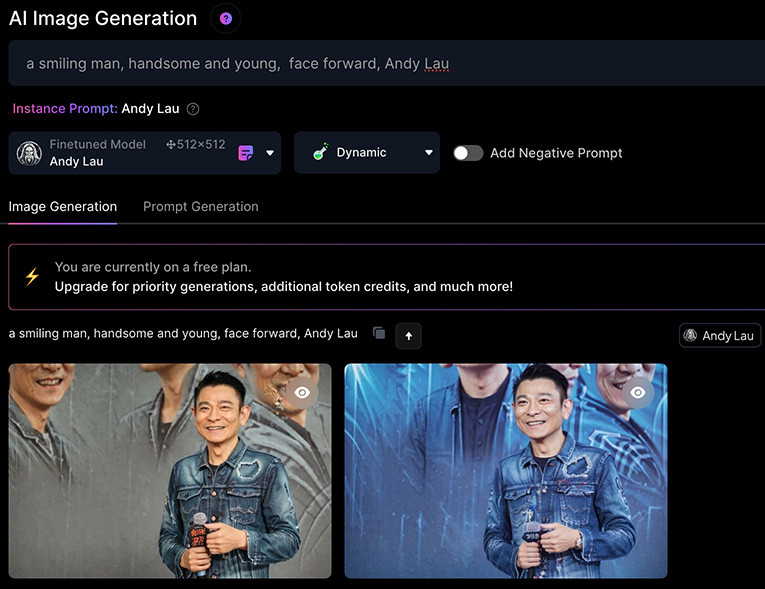
Task: Switch to the Prompt Generation tab
Action: click(x=201, y=206)
